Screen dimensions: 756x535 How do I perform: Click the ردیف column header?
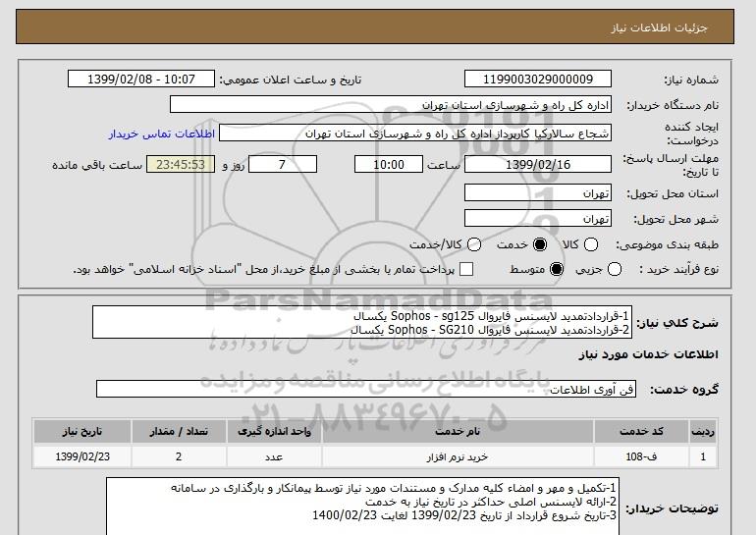[x=703, y=431]
